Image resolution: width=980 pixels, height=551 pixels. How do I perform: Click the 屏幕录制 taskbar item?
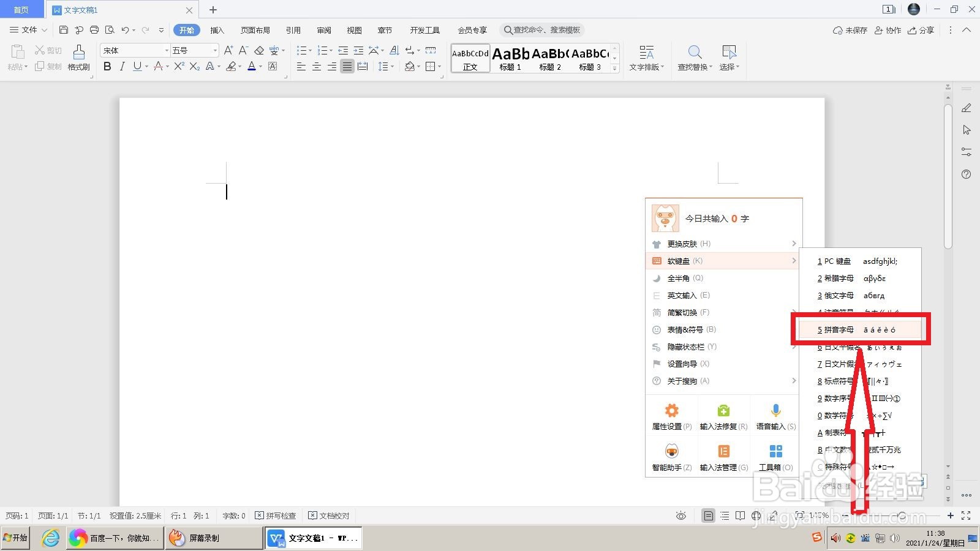tap(213, 538)
